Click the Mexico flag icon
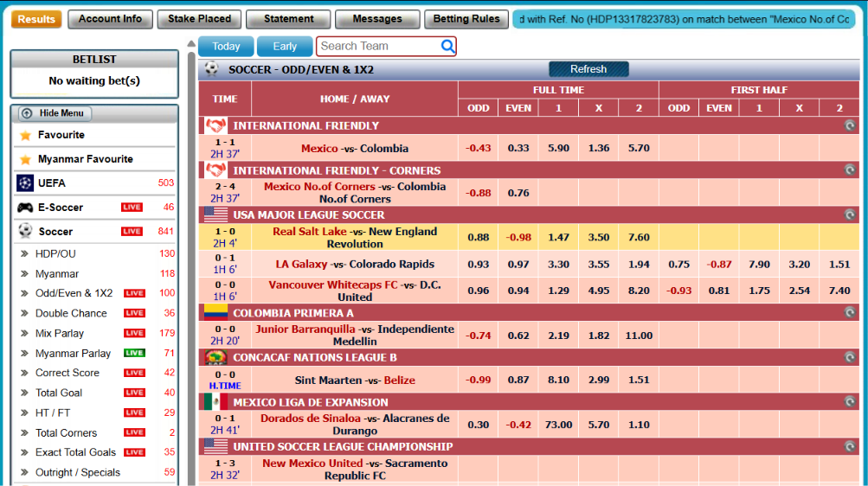This screenshot has height=486, width=868. click(215, 402)
